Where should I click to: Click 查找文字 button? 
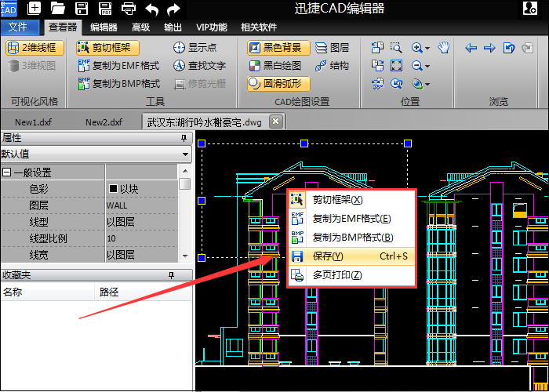(199, 65)
